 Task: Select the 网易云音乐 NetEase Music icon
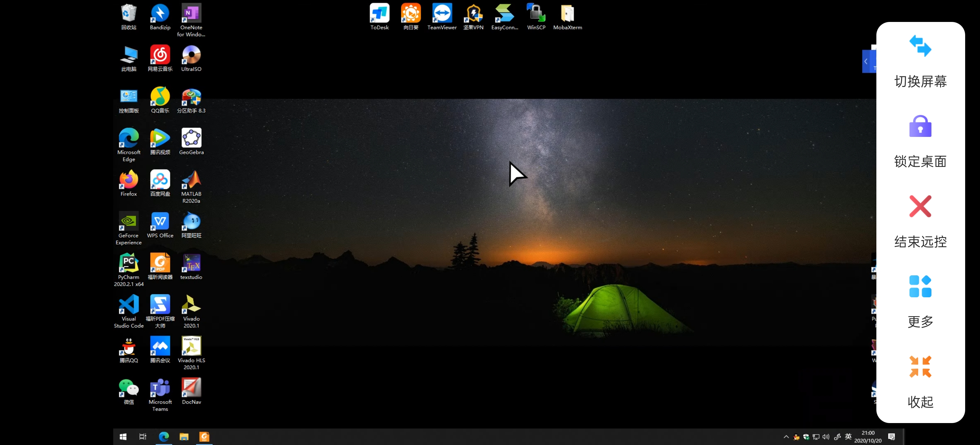(160, 58)
